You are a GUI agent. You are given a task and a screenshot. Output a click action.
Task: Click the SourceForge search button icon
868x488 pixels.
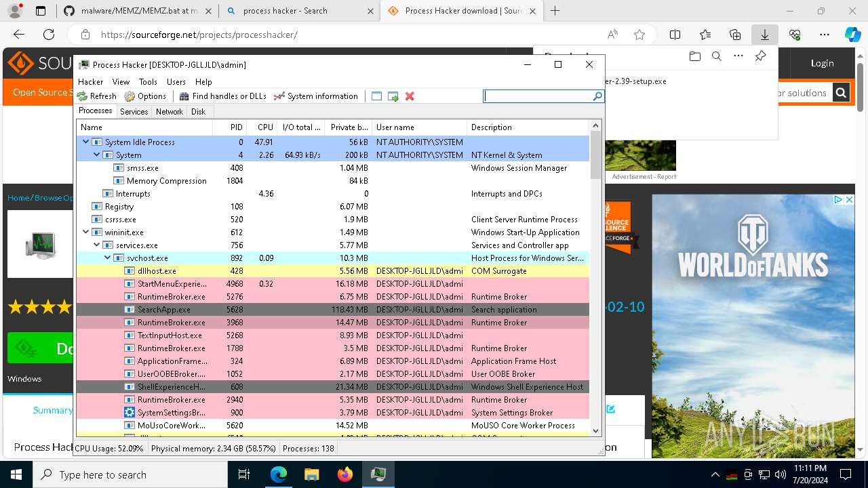[841, 93]
